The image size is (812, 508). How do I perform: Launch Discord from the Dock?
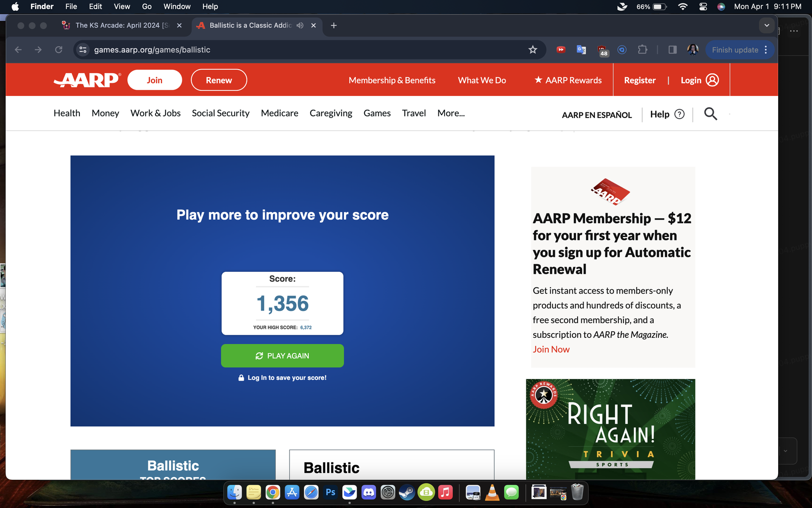(369, 492)
